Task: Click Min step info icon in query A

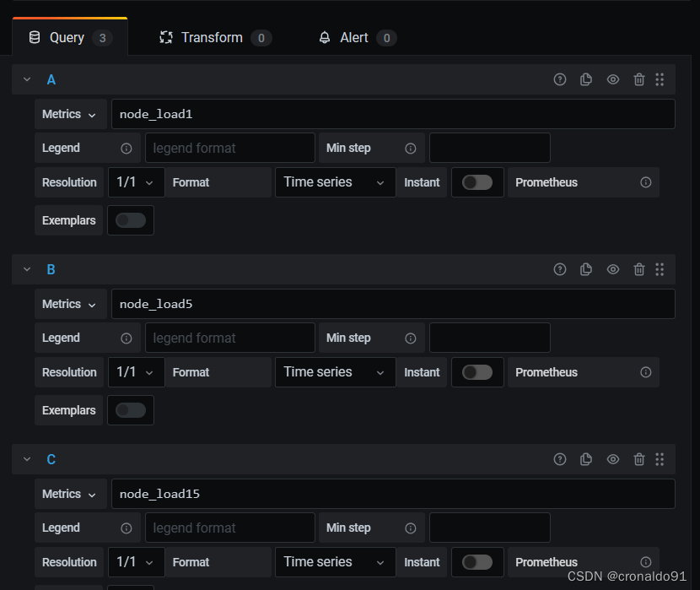Action: [410, 149]
